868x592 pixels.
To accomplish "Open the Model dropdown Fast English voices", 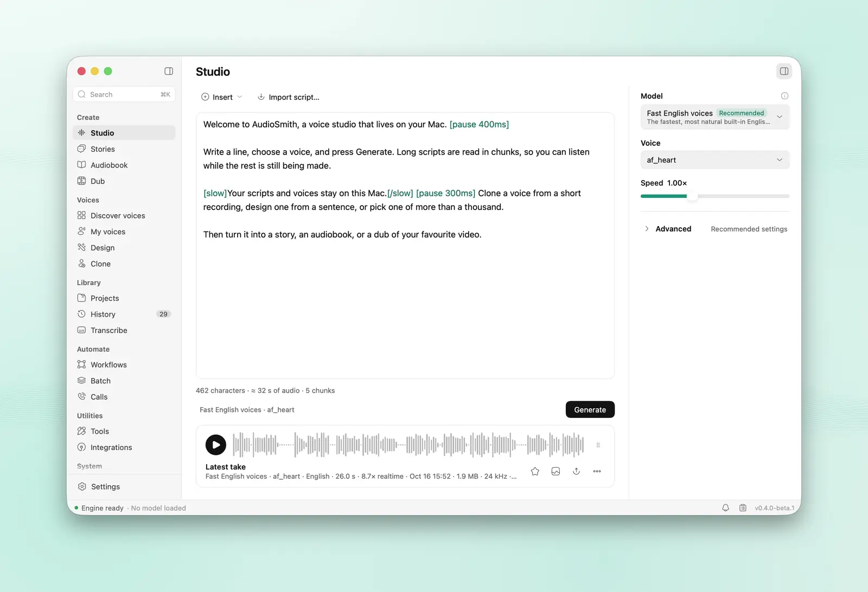I will pyautogui.click(x=715, y=117).
